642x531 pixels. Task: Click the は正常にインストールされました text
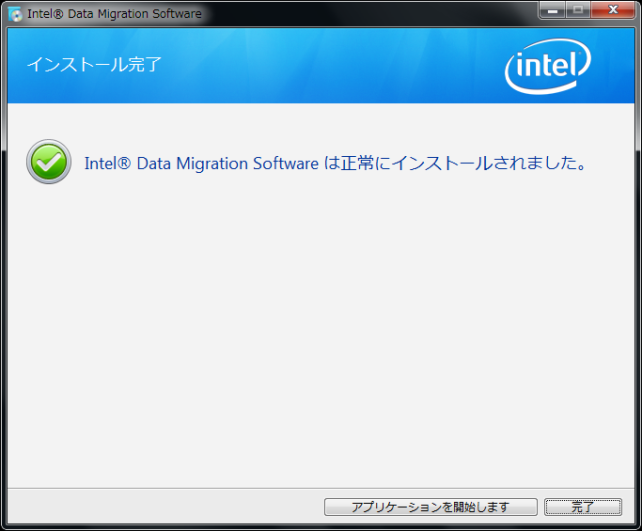(x=454, y=163)
